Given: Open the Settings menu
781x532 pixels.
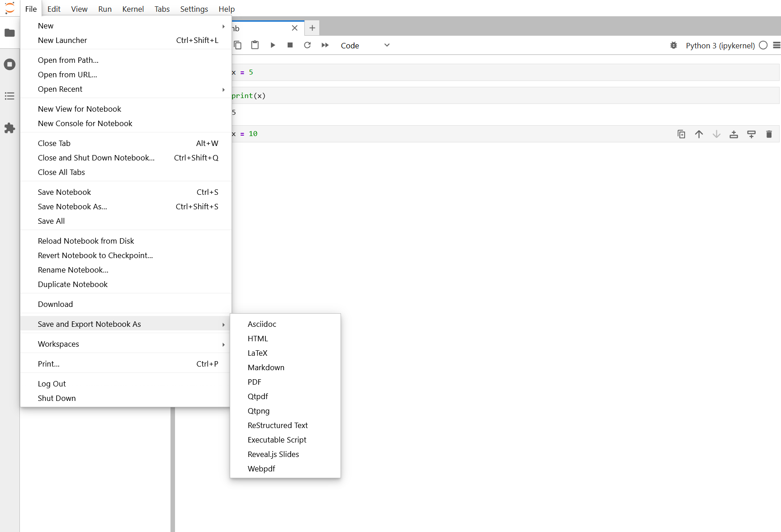Looking at the screenshot, I should point(194,9).
